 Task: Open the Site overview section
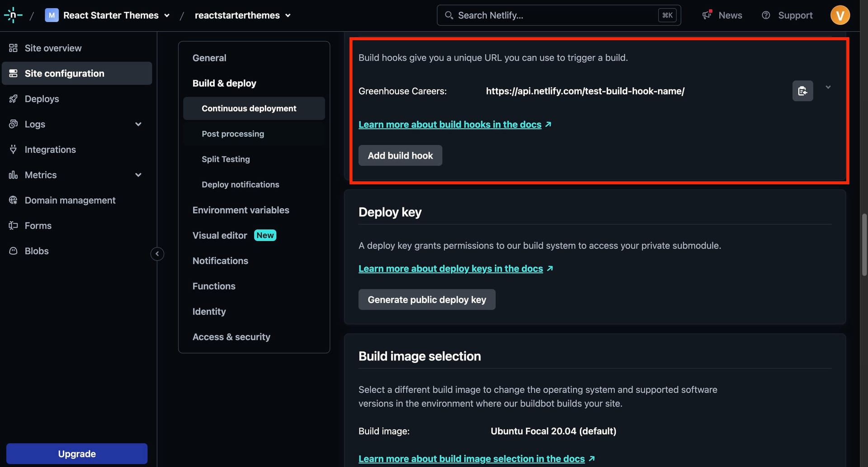tap(53, 47)
